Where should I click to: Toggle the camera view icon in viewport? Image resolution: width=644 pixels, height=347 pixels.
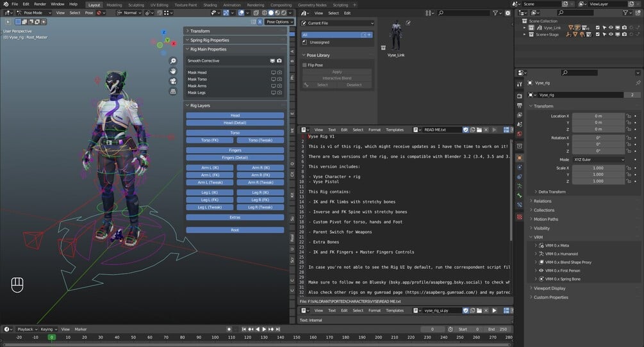(173, 81)
